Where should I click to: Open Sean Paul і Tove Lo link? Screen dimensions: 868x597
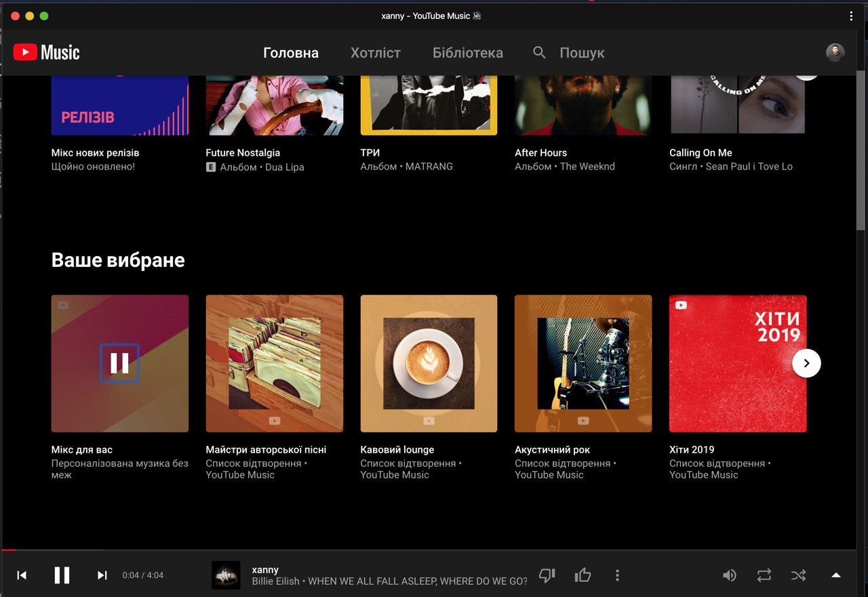click(749, 166)
